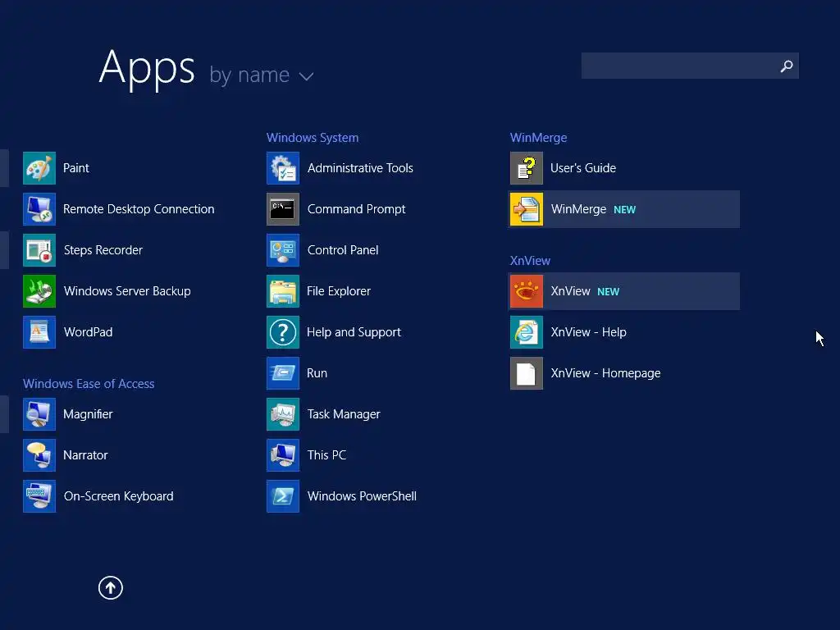Launch Windows PowerShell icon
This screenshot has width=840, height=630.
click(283, 496)
